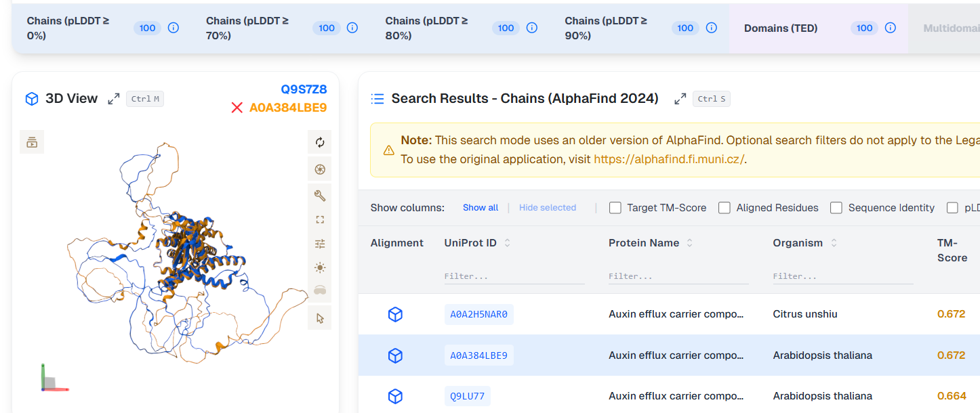
Task: Toggle the animation panel icon in the 3D viewer
Action: point(32,142)
